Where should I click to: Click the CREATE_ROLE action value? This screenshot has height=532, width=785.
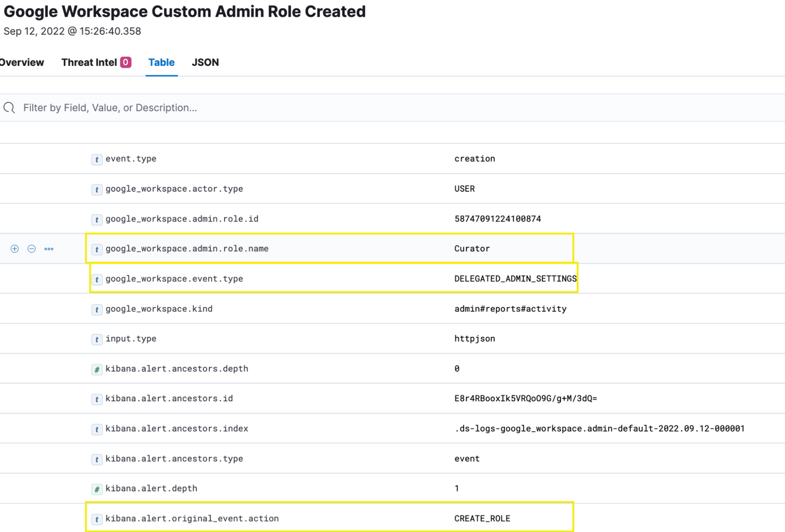482,519
